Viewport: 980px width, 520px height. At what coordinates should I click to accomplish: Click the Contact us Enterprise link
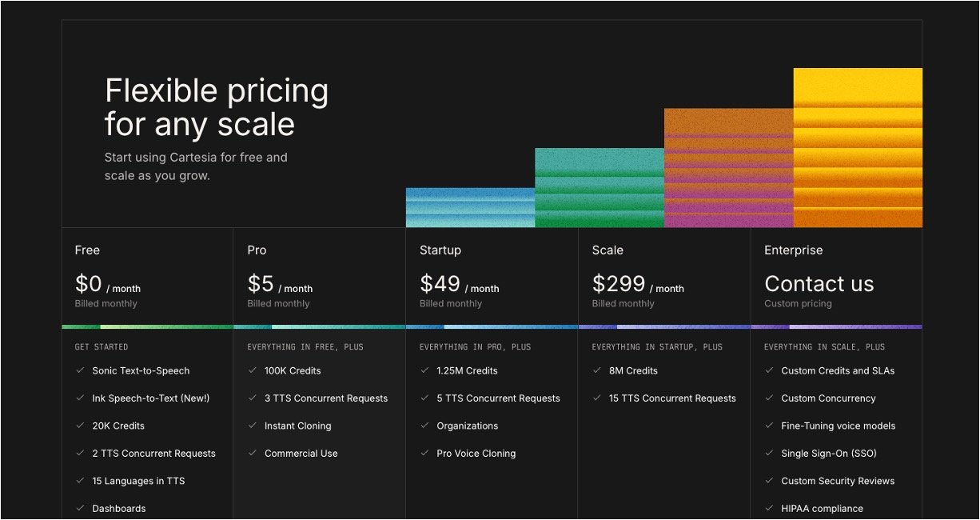819,284
